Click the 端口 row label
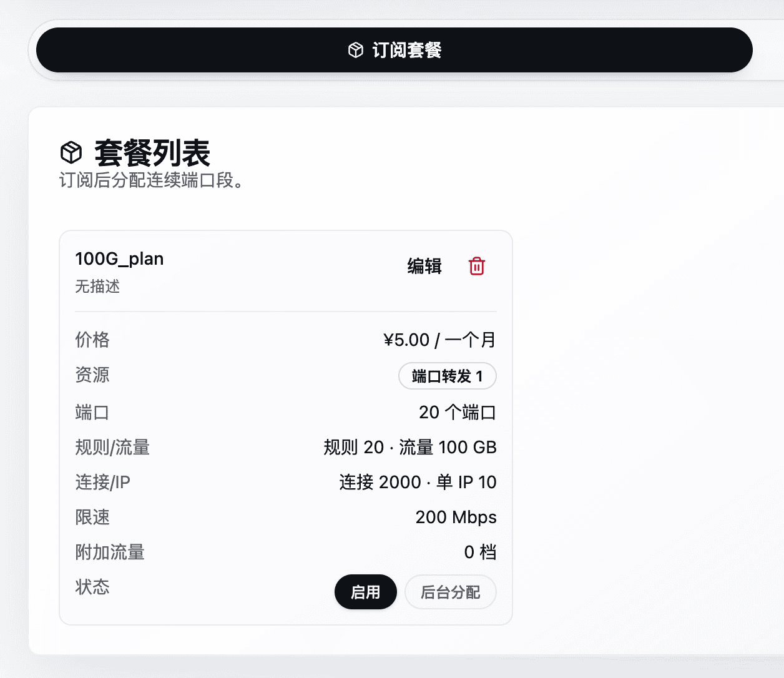This screenshot has height=678, width=784. (92, 412)
